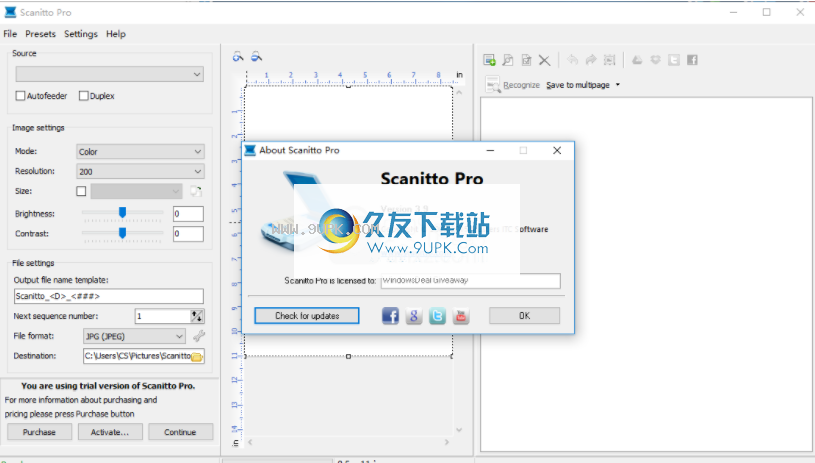Click the edit page checkmark toolbar icon
This screenshot has height=463, width=815.
tap(527, 60)
